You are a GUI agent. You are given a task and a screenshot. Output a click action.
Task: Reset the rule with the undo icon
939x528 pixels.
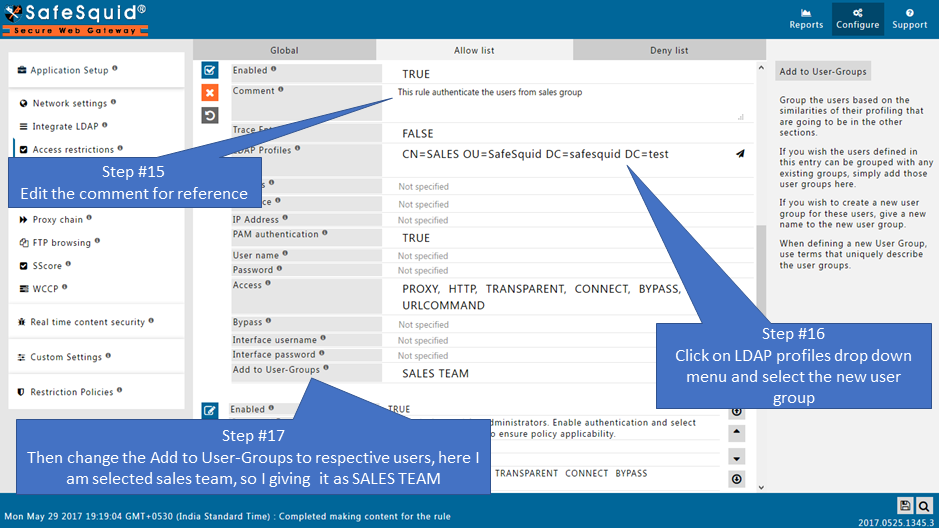click(x=210, y=115)
